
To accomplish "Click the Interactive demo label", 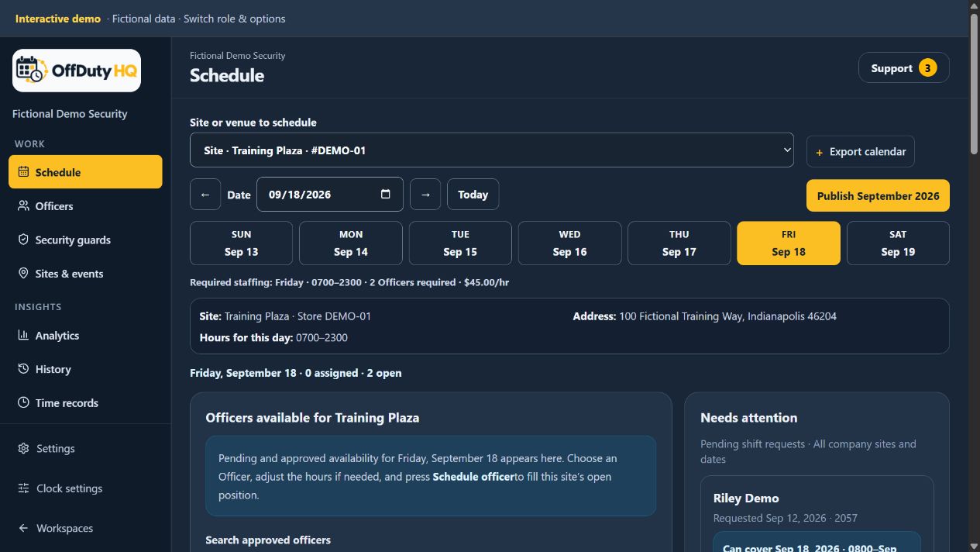I will (58, 19).
